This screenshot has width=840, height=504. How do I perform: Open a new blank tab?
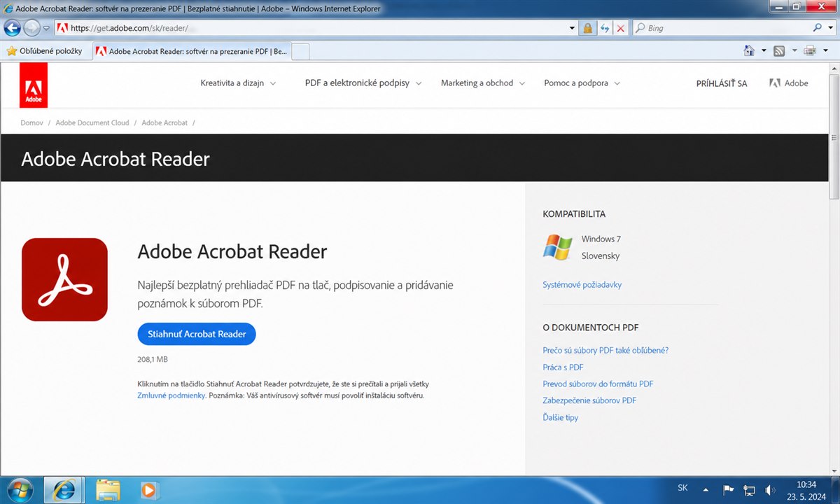[300, 51]
